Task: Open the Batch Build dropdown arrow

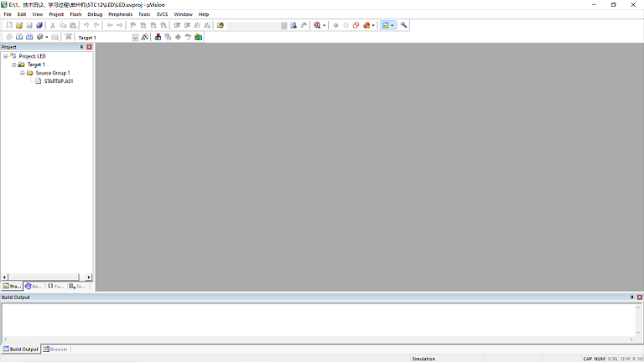Action: [x=46, y=37]
